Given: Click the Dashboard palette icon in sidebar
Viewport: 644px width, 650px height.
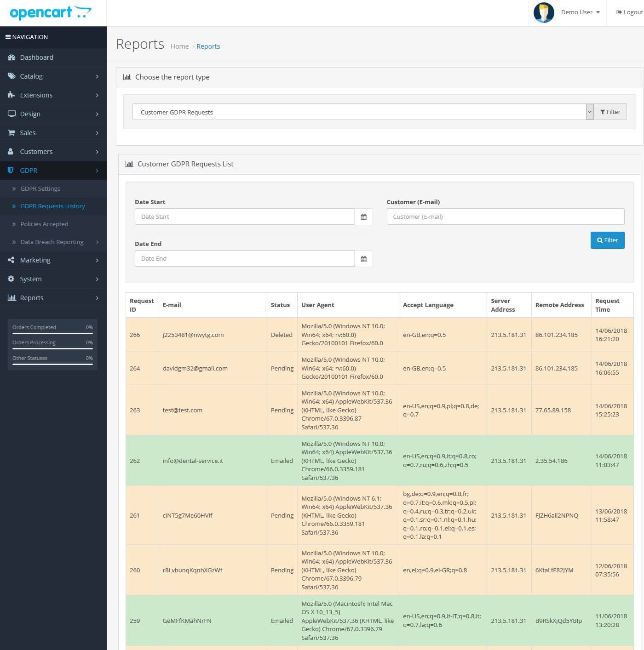Looking at the screenshot, I should (11, 57).
